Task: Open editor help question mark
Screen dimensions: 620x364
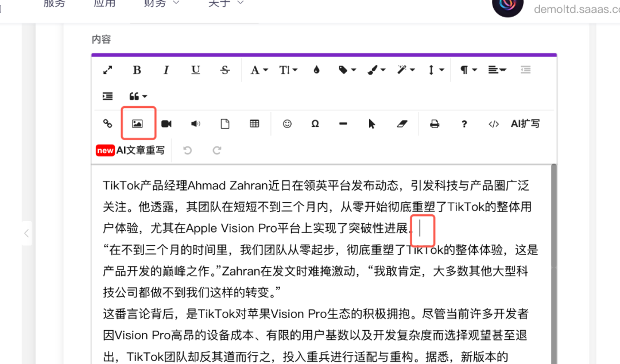Action: (x=464, y=124)
